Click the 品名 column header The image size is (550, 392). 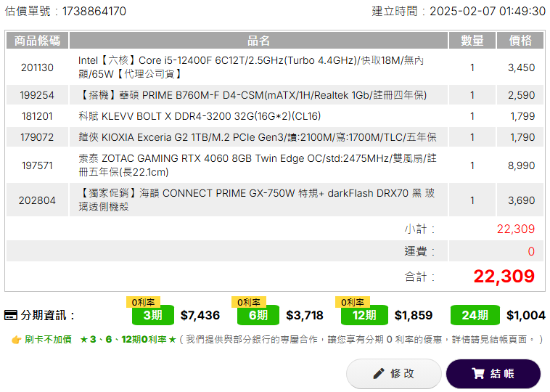pos(258,41)
